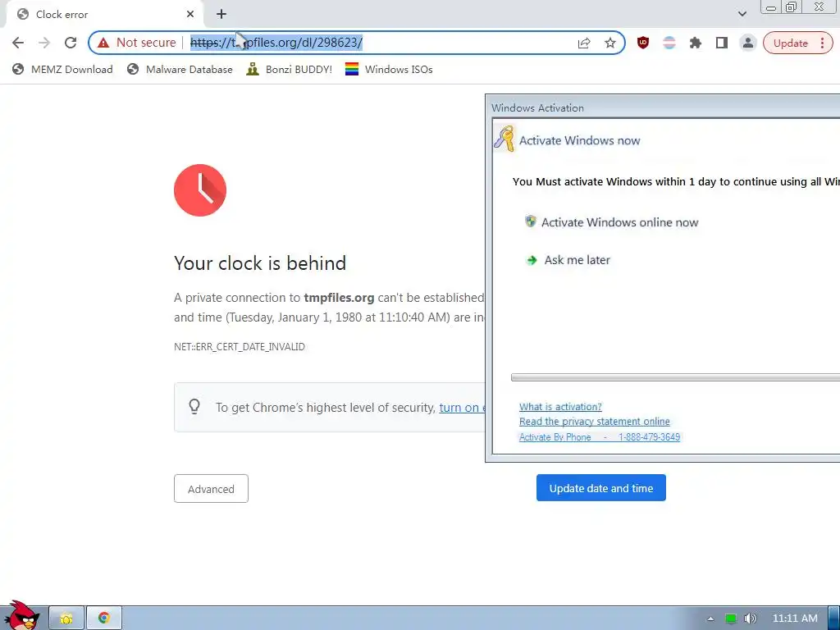840x630 pixels.
Task: Go back to the previous page
Action: tap(18, 43)
